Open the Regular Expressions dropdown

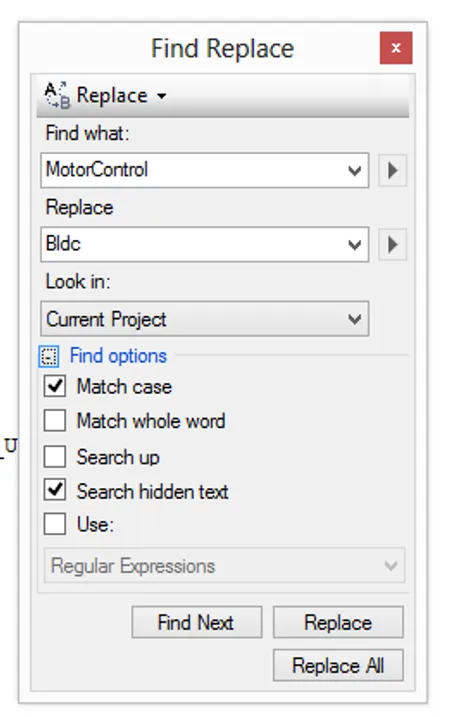point(225,566)
